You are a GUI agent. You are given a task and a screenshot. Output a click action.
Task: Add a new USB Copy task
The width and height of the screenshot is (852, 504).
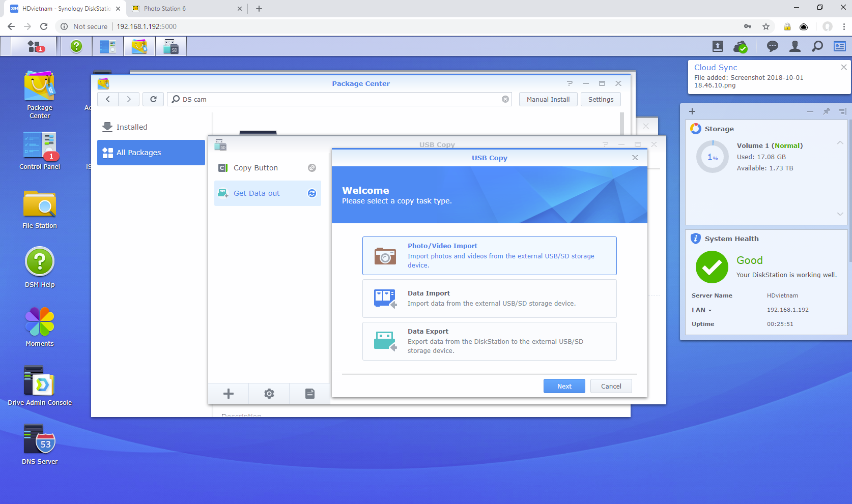click(229, 394)
